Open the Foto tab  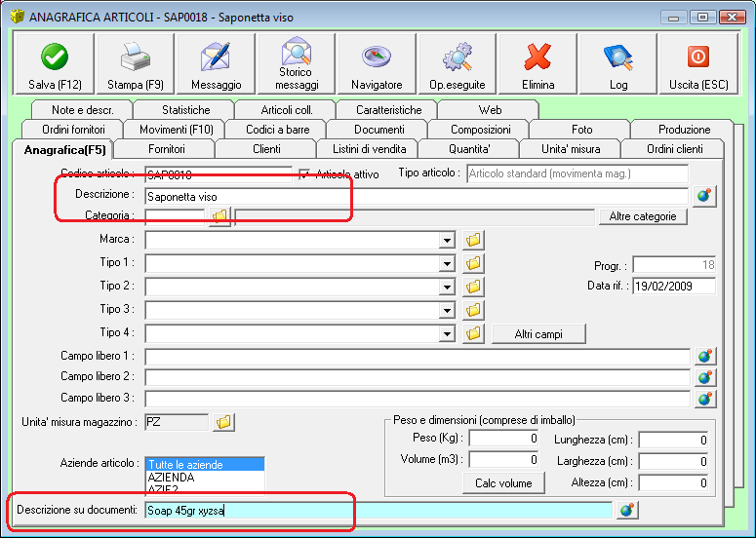(x=581, y=130)
